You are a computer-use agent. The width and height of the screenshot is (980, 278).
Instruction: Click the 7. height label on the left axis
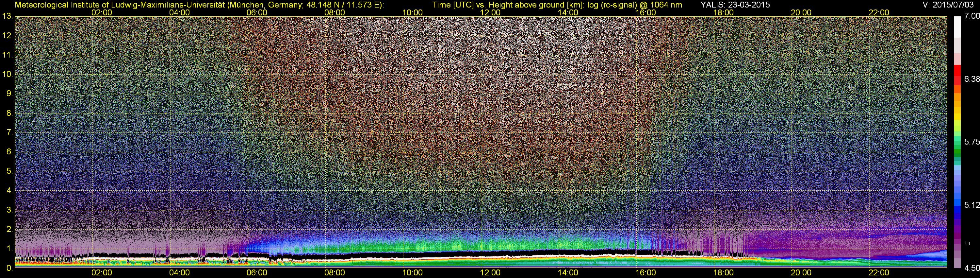coord(9,132)
